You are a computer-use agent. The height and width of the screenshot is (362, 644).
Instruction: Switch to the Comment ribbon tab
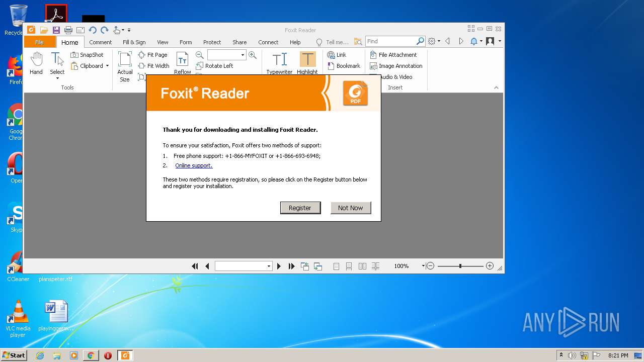(101, 42)
